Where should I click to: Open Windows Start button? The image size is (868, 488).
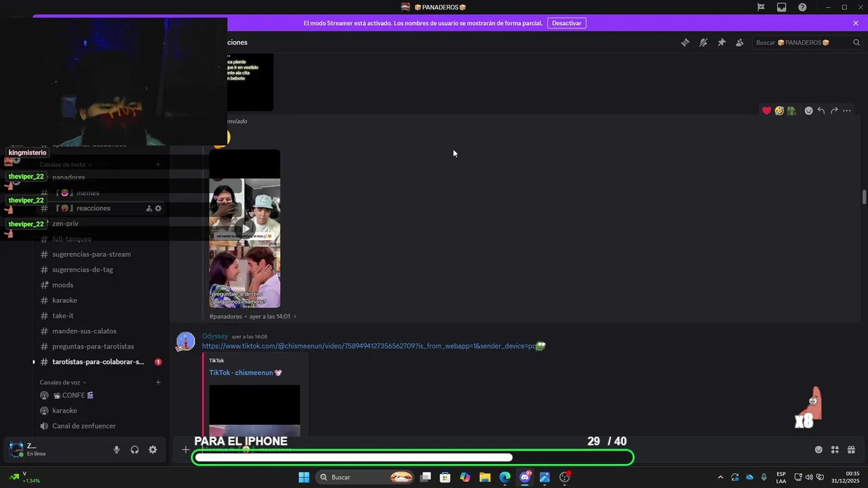pyautogui.click(x=304, y=477)
